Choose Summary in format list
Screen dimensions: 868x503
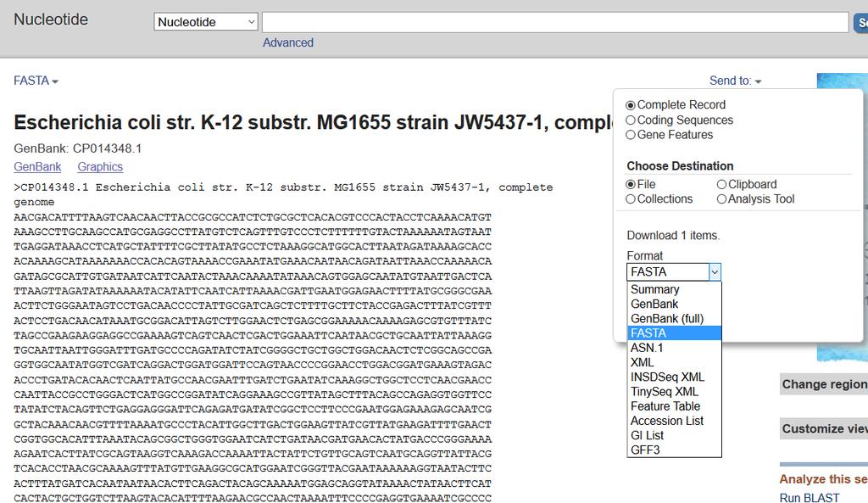click(674, 289)
